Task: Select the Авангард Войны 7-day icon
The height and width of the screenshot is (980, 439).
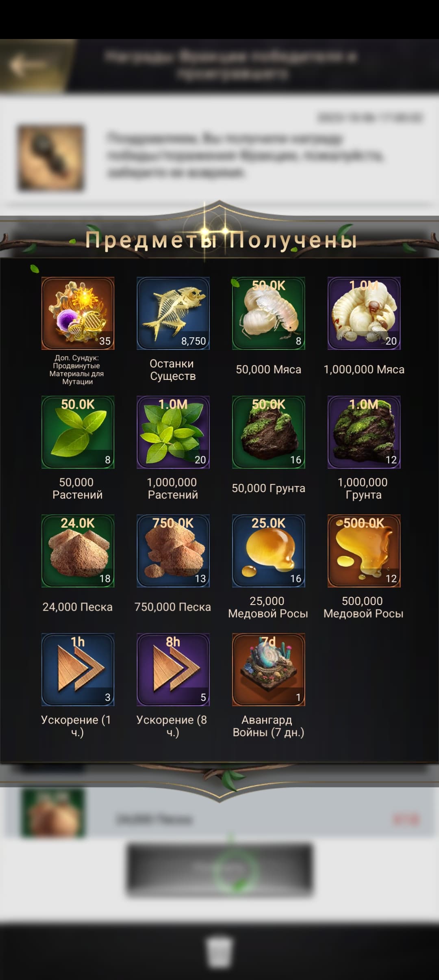Action: click(x=269, y=669)
